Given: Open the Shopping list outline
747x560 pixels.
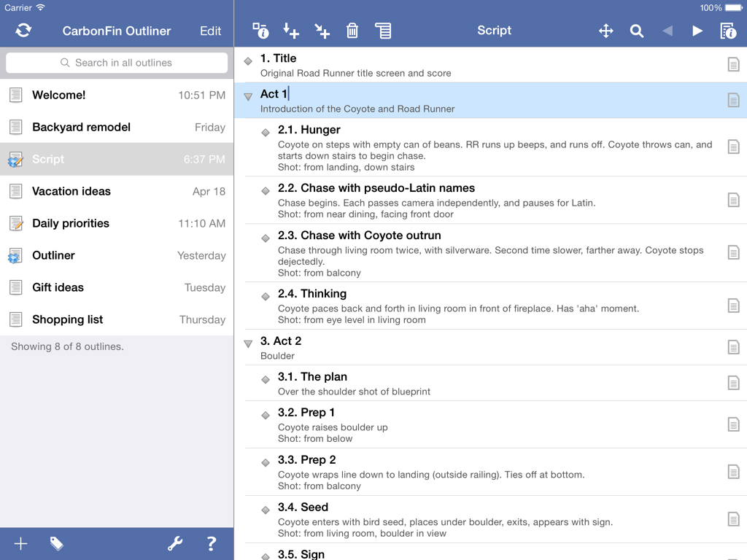Looking at the screenshot, I should click(x=117, y=319).
